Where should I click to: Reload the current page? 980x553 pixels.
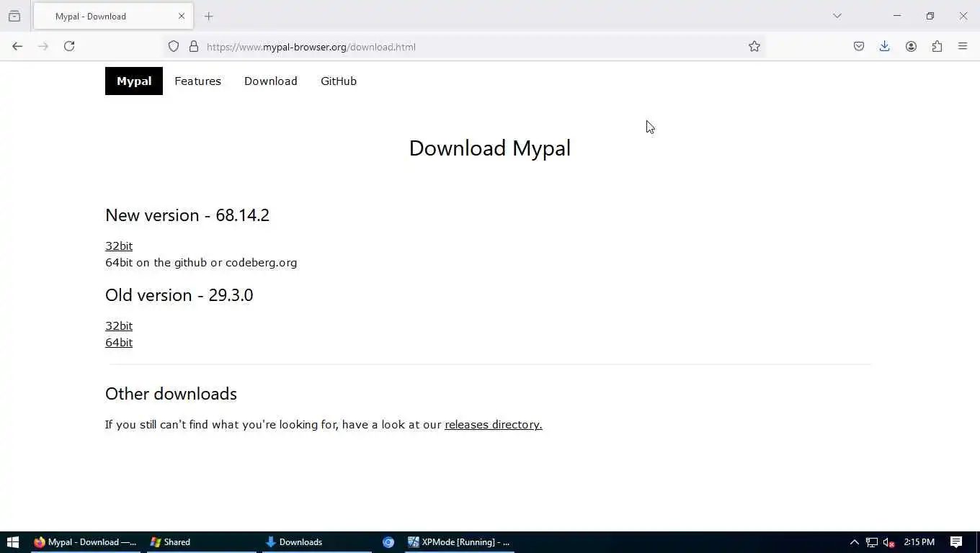[x=69, y=46]
